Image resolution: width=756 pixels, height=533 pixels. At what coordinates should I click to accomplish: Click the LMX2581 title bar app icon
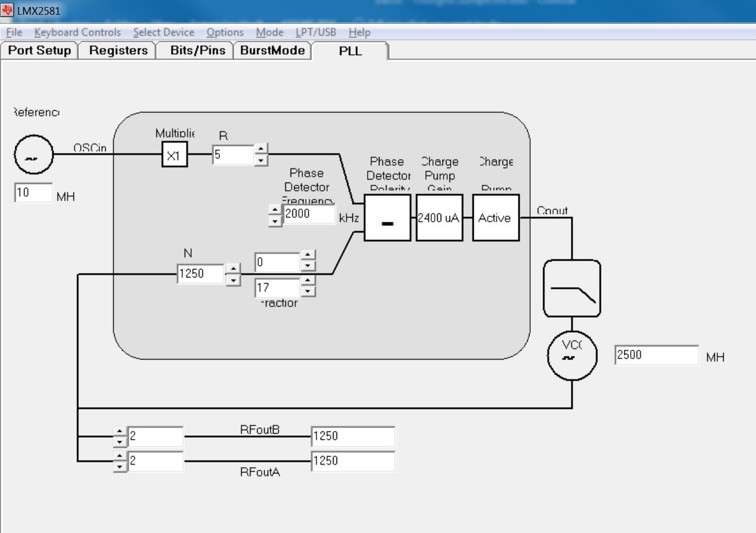pos(8,10)
